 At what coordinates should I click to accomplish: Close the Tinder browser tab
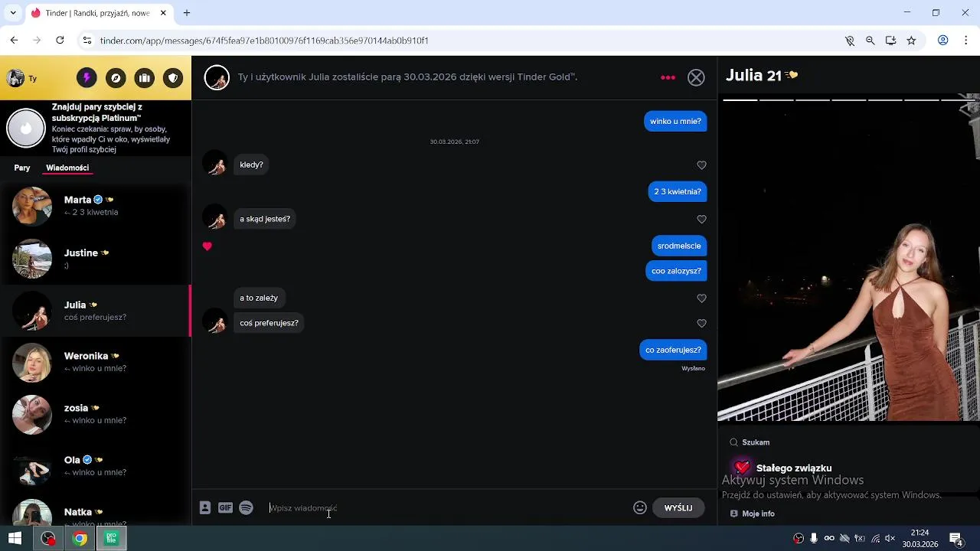[x=164, y=13]
